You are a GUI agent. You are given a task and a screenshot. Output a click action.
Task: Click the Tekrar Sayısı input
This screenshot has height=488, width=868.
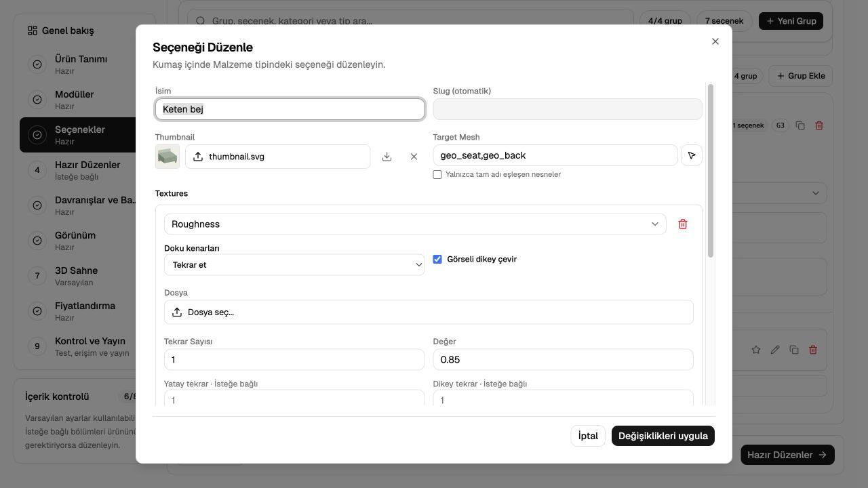point(294,360)
